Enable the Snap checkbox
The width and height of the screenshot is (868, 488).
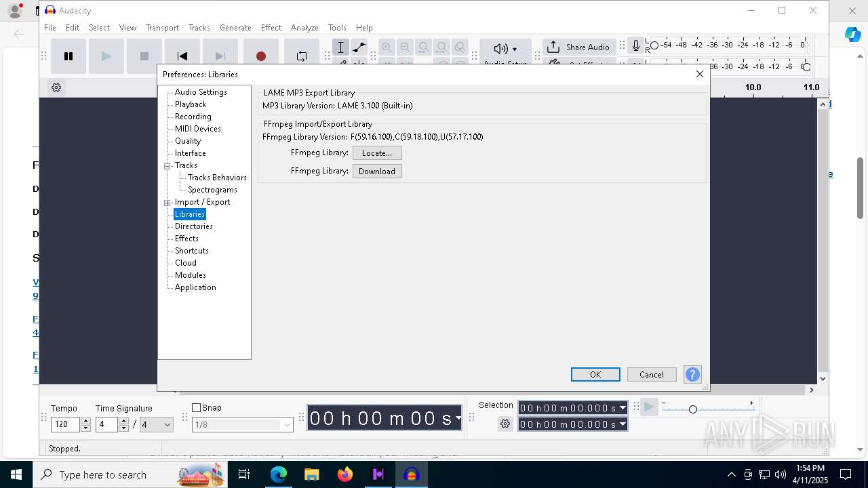(x=197, y=408)
